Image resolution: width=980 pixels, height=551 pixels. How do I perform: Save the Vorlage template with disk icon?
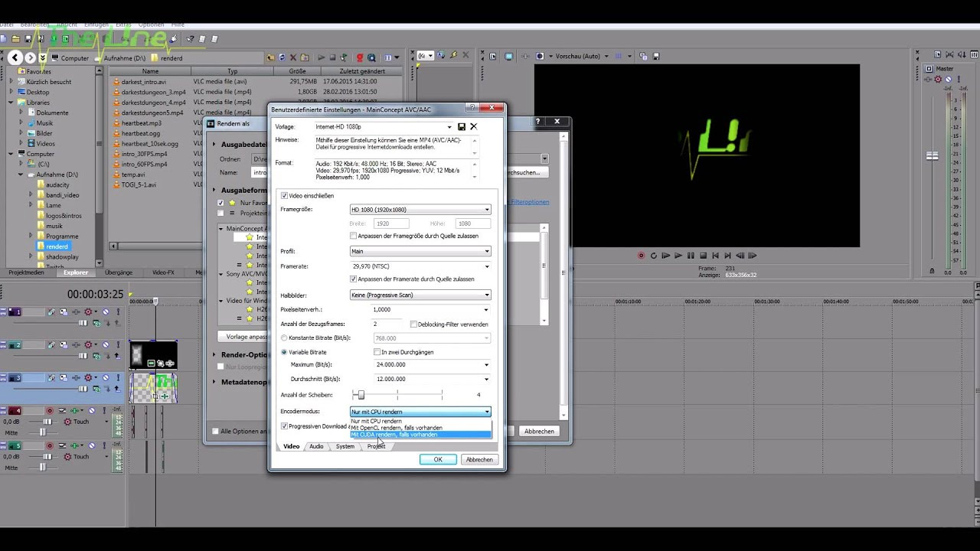pyautogui.click(x=462, y=127)
